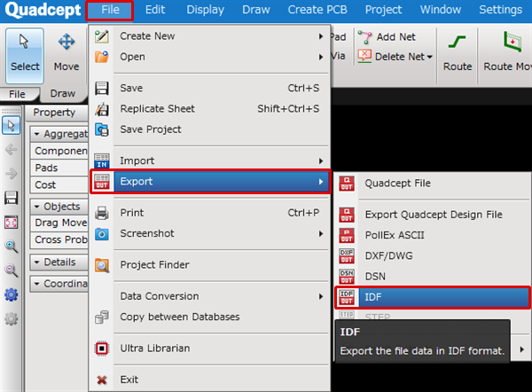This screenshot has height=392, width=532.
Task: Click the Add Net icon
Action: 365,37
